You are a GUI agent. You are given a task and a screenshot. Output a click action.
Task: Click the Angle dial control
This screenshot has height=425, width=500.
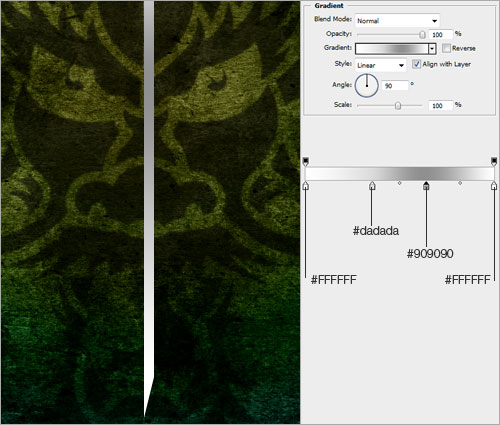coord(367,86)
